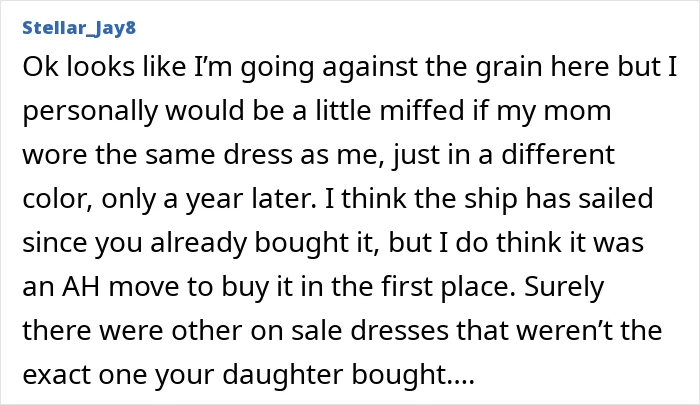Click the word "exact" on the last line
Image resolution: width=700 pixels, height=405 pixels.
pyautogui.click(x=57, y=375)
